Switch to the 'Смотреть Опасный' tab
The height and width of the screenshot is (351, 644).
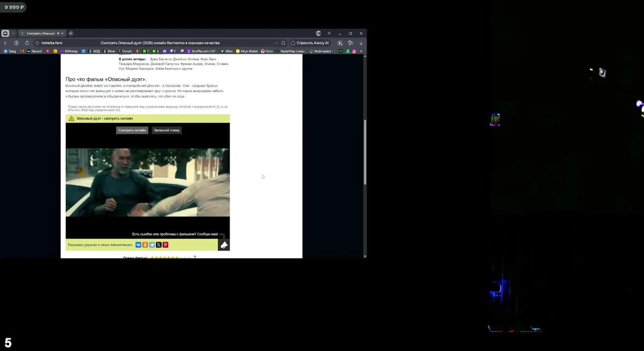(x=41, y=33)
